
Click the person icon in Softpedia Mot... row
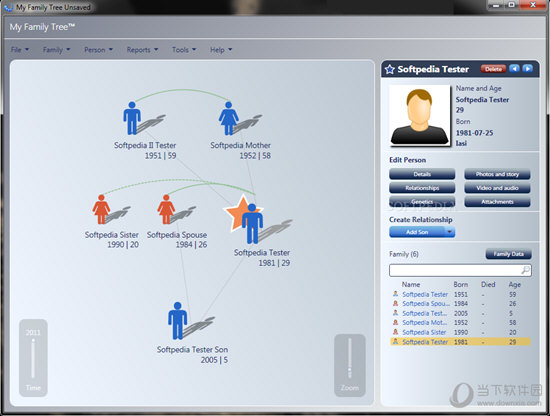[395, 322]
